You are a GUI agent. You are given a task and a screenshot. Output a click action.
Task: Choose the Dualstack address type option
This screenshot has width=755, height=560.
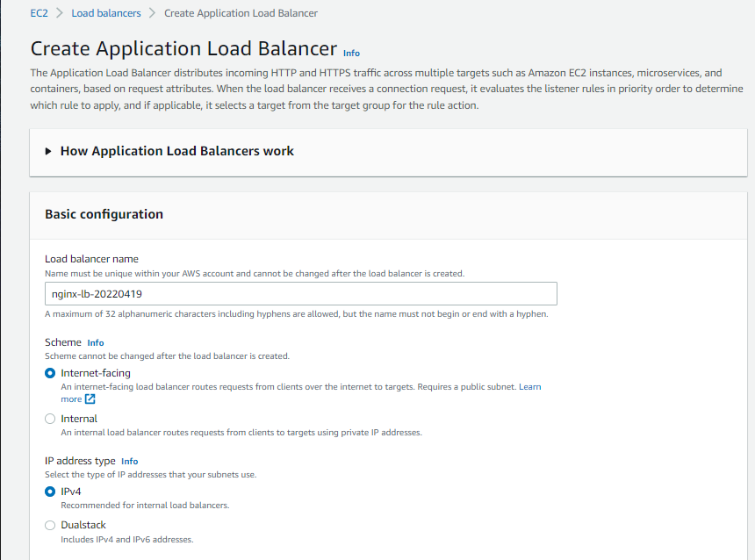click(50, 526)
